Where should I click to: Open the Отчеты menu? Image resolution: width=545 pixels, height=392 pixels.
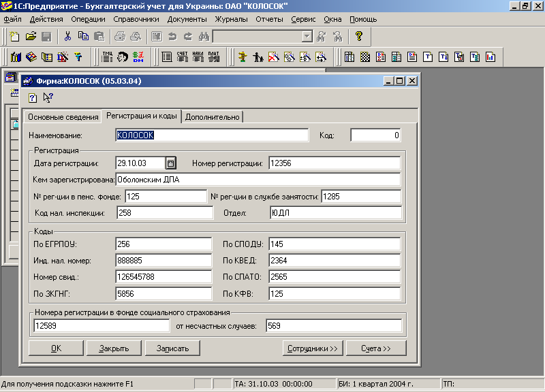click(269, 19)
